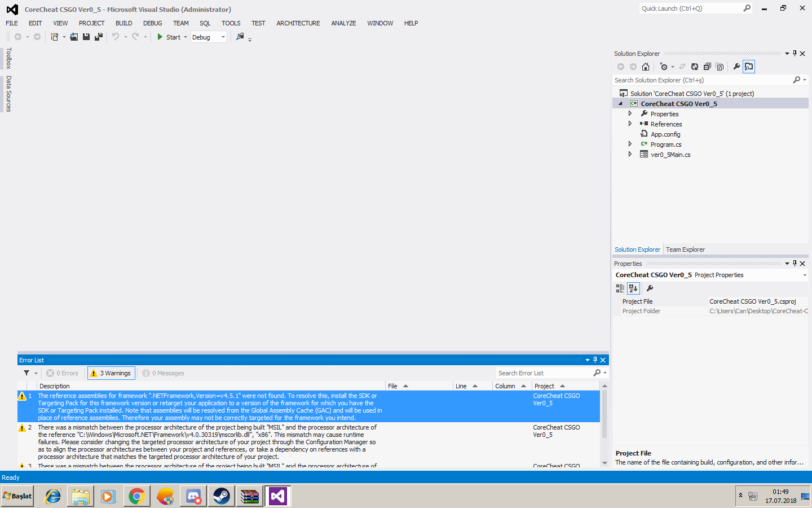Open the TOOLS menu
The height and width of the screenshot is (508, 812).
pyautogui.click(x=231, y=23)
